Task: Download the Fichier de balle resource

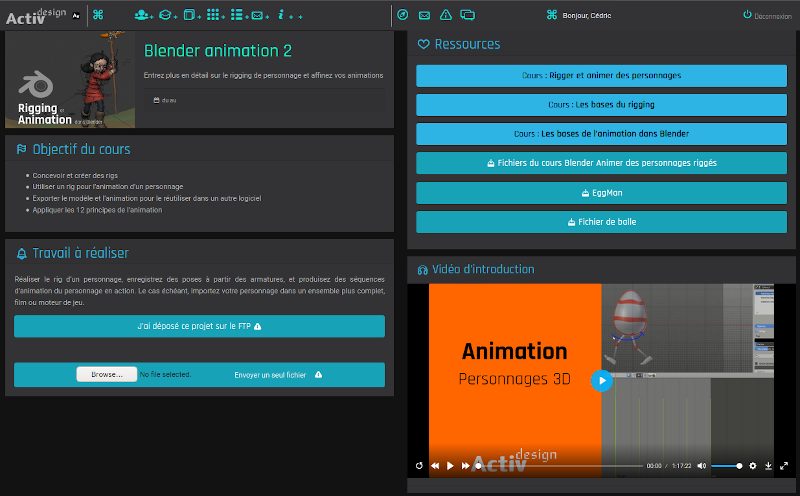Action: pos(602,222)
